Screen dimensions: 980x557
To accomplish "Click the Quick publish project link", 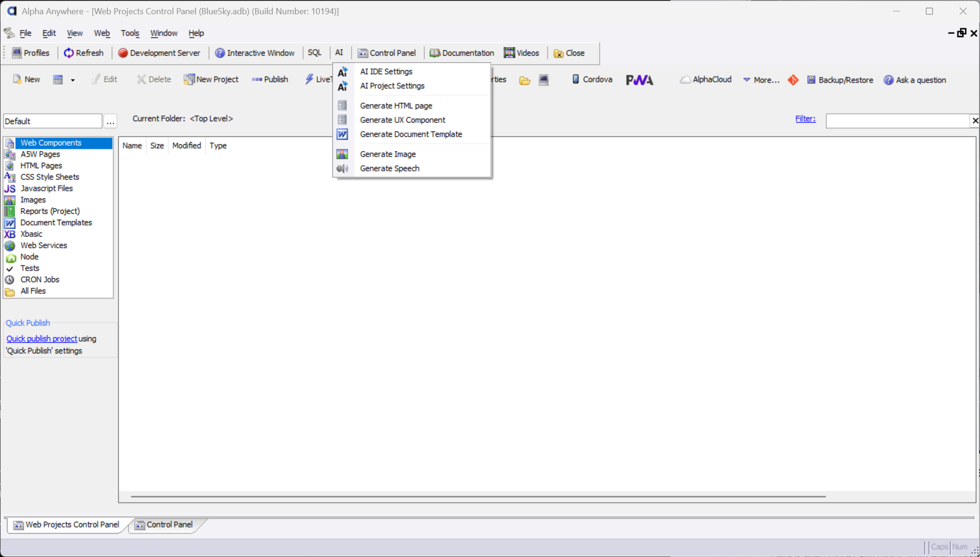I will [42, 339].
